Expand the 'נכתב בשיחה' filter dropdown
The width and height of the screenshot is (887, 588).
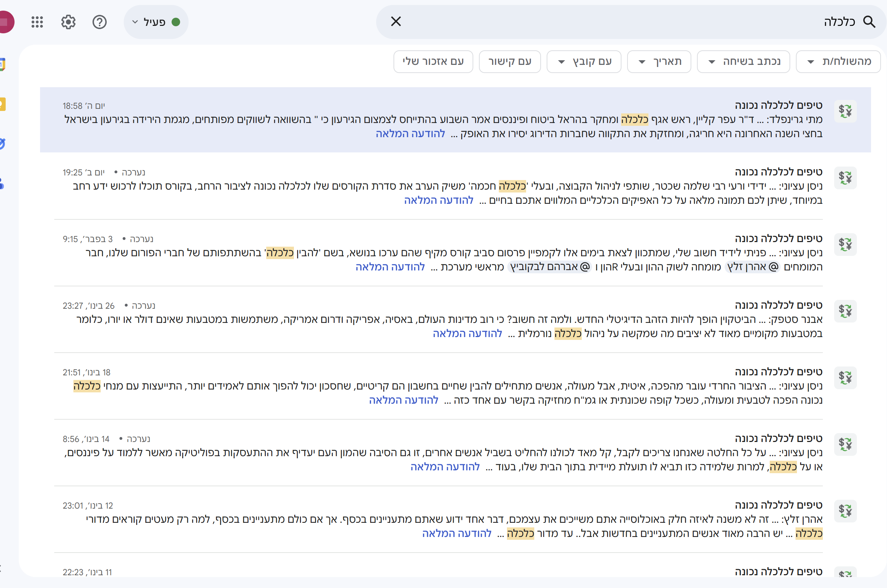pos(743,62)
